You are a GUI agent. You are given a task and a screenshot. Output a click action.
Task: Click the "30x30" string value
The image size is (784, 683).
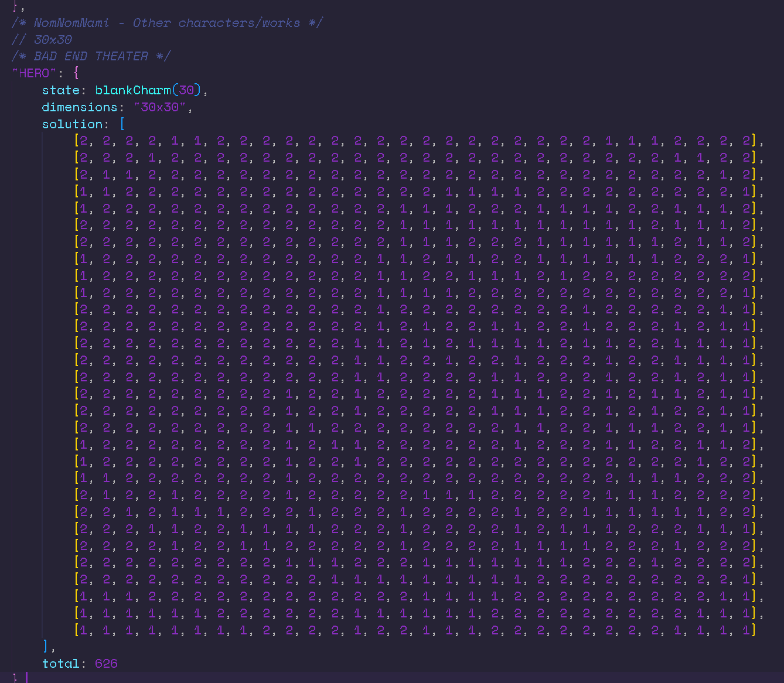coord(160,107)
